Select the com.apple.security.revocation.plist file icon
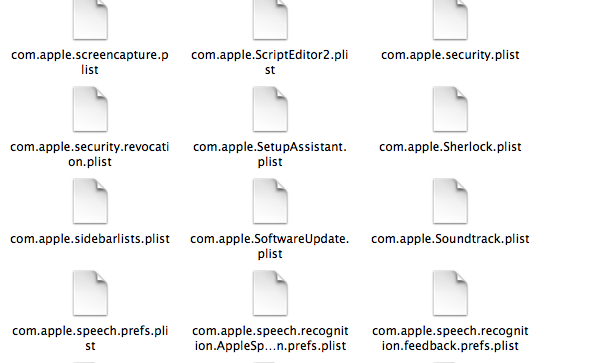Image resolution: width=614 pixels, height=363 pixels. [90, 109]
